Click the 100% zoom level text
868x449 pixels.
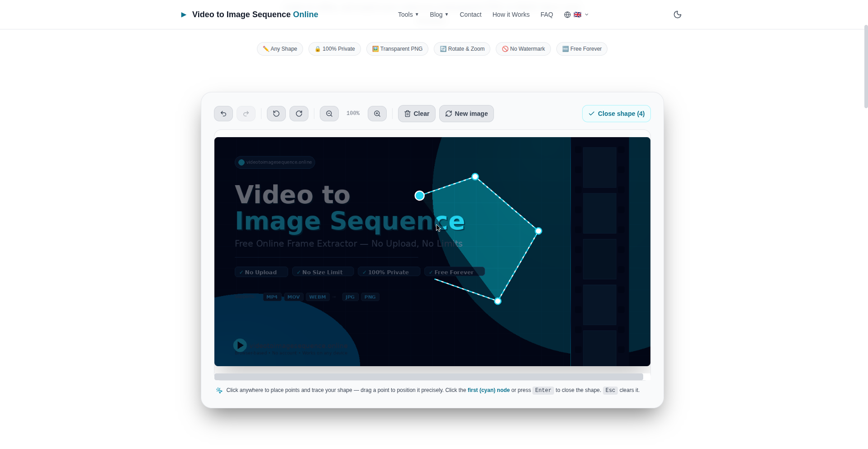pyautogui.click(x=353, y=114)
